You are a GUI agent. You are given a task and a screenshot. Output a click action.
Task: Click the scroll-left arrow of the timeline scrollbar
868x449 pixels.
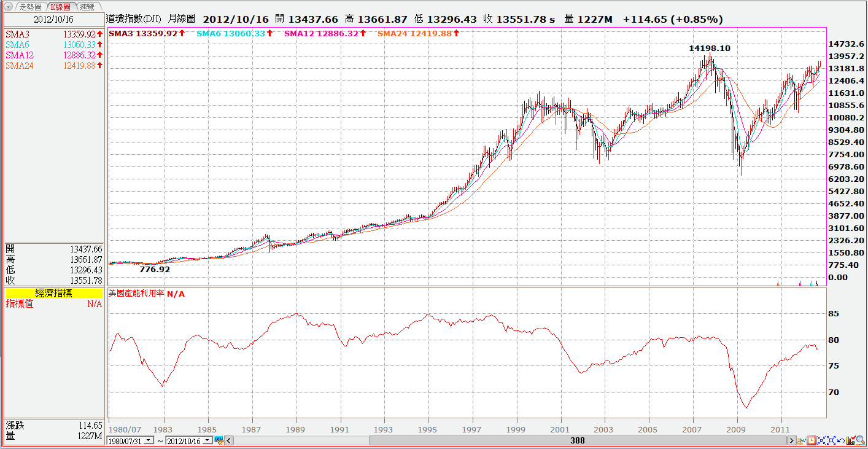(230, 440)
